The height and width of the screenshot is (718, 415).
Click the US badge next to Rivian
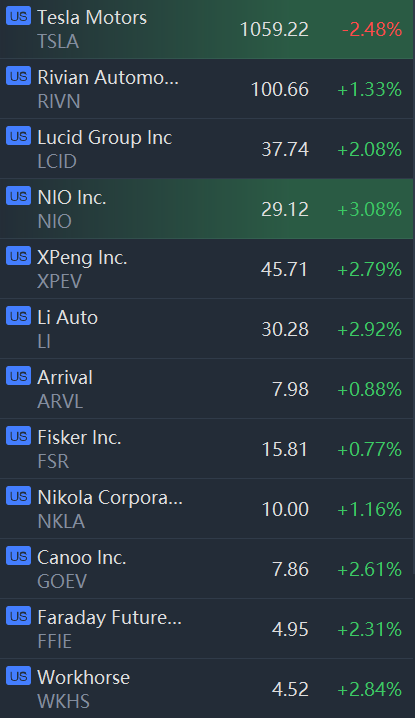click(x=18, y=76)
